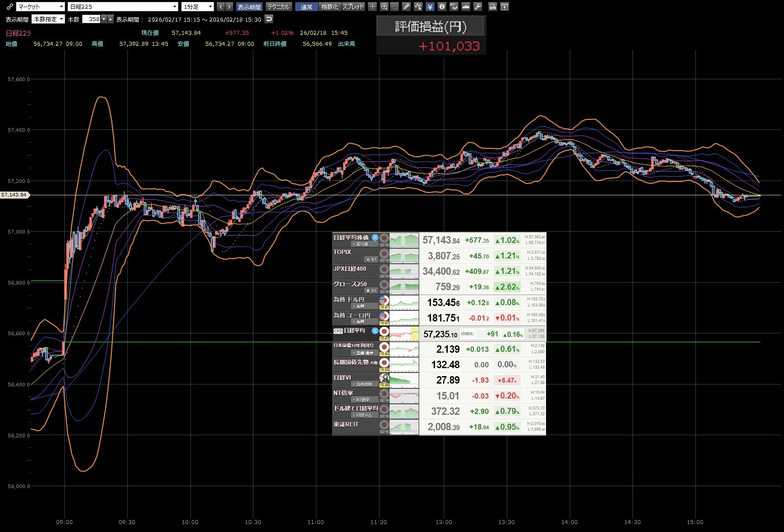
Task: Click the printer icon to print chart
Action: 493,7
